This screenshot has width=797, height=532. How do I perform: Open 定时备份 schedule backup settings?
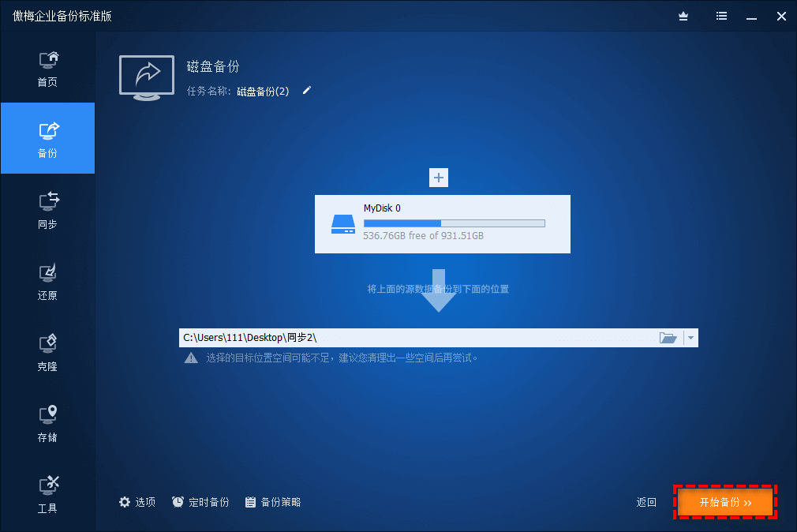click(x=200, y=502)
